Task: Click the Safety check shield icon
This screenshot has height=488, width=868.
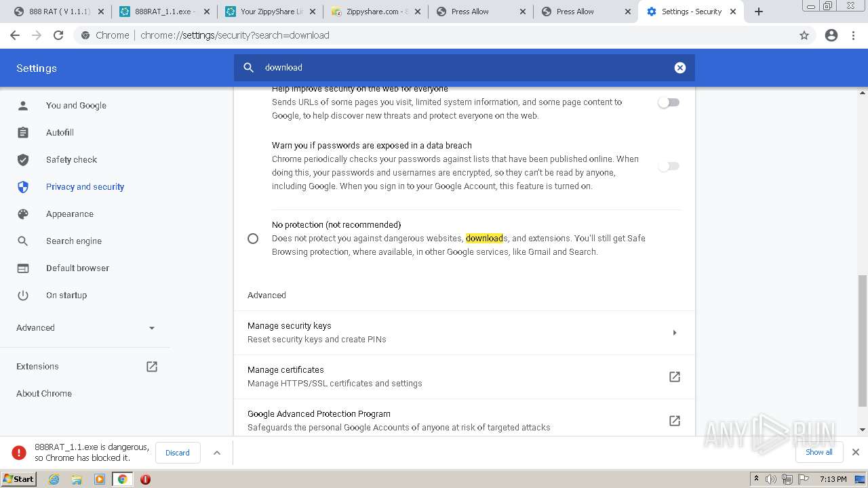Action: click(x=23, y=160)
